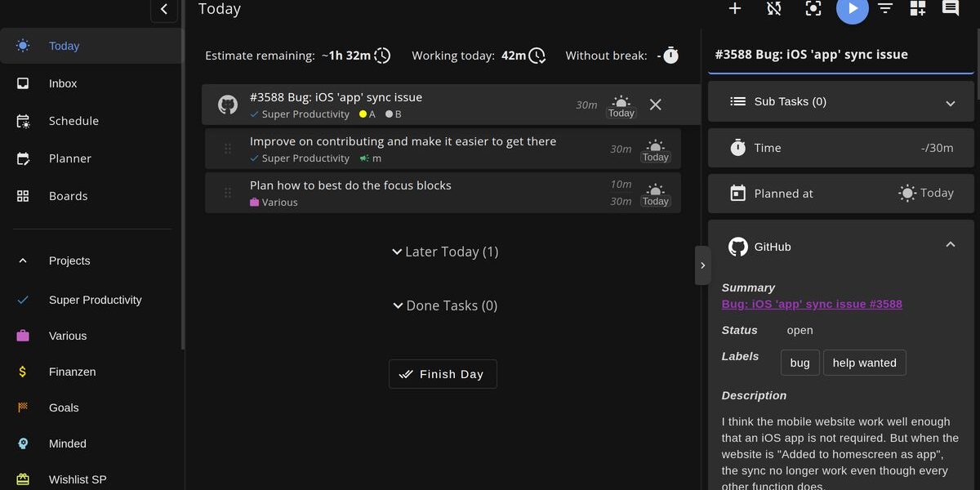
Task: Open the Minded project
Action: [91, 443]
